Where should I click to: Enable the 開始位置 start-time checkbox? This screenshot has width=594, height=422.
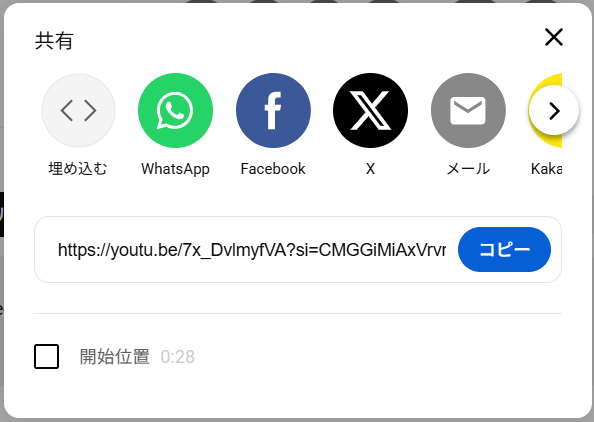(47, 356)
